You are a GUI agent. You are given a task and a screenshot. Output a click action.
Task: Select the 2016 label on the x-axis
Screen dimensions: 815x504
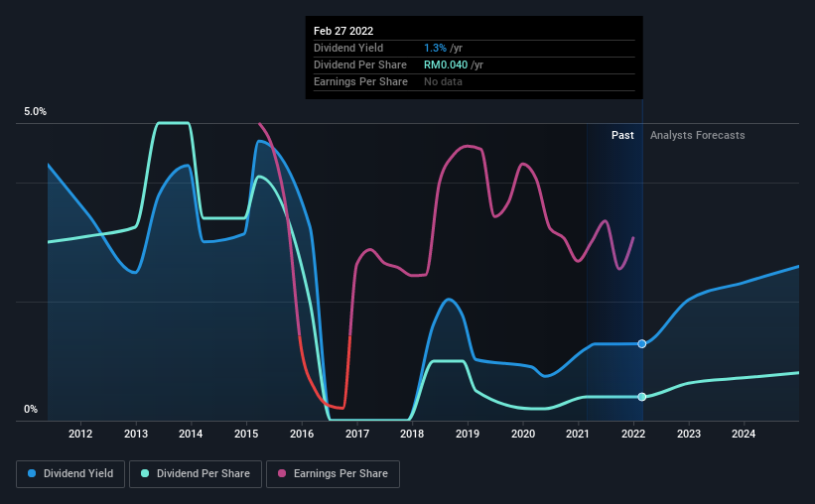click(302, 434)
